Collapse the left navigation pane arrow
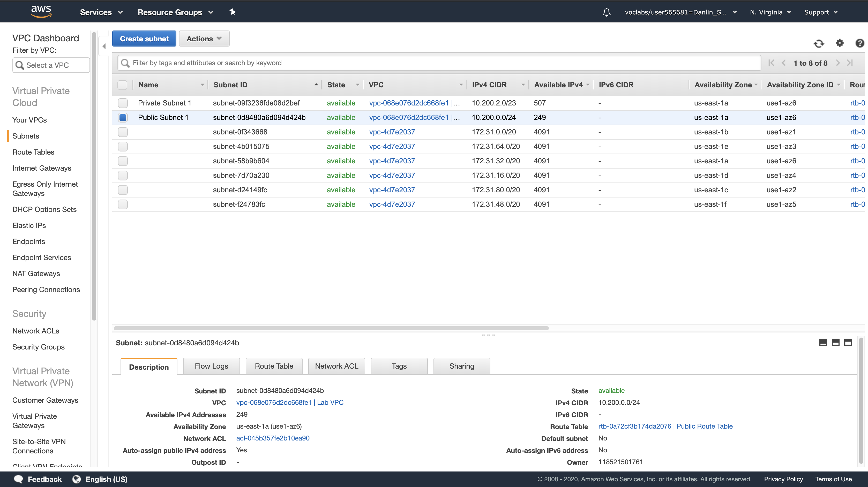 [x=104, y=46]
